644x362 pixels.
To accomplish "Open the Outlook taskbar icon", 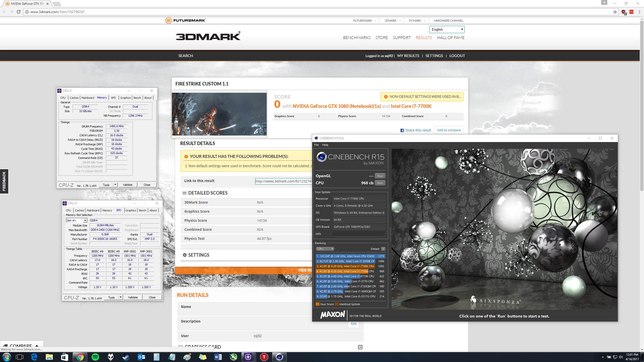I will (x=141, y=357).
